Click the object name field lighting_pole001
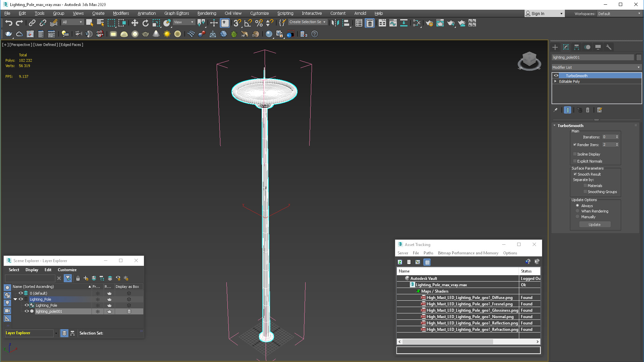 click(593, 57)
